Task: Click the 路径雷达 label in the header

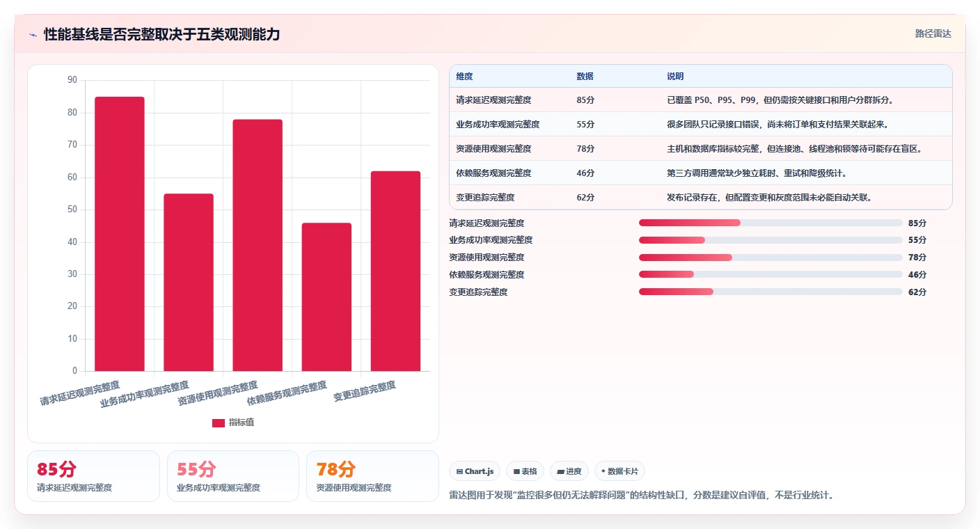Action: click(x=933, y=33)
